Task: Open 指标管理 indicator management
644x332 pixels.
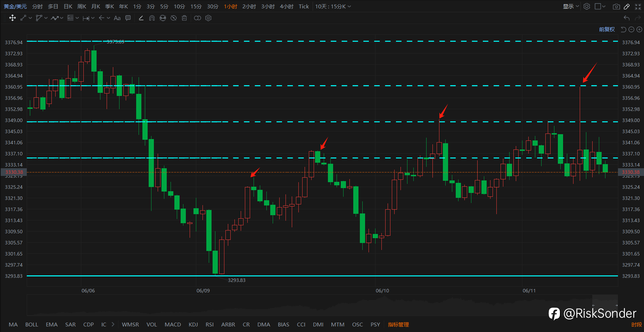Action: (398, 324)
